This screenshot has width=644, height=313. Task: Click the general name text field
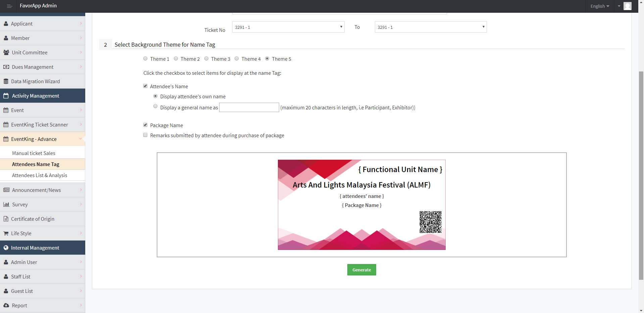[x=249, y=107]
